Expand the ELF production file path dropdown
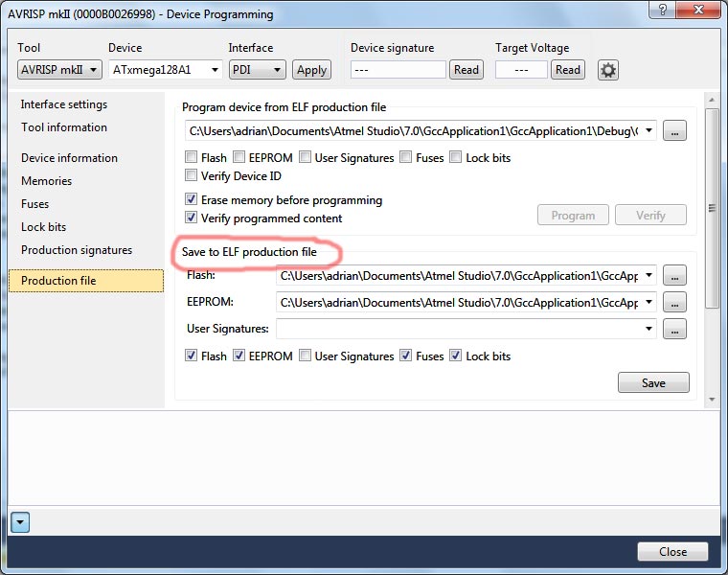728x575 pixels. 648,131
